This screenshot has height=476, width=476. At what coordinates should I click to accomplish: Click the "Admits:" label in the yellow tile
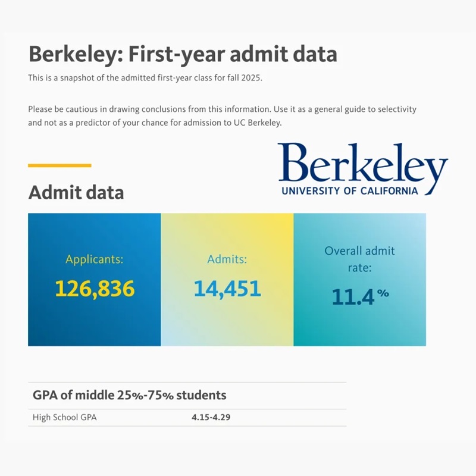pos(227,259)
